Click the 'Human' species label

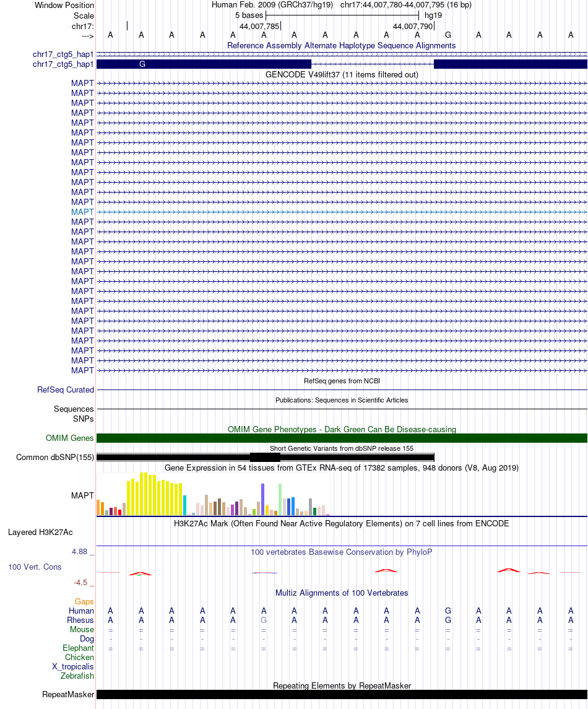(x=81, y=611)
